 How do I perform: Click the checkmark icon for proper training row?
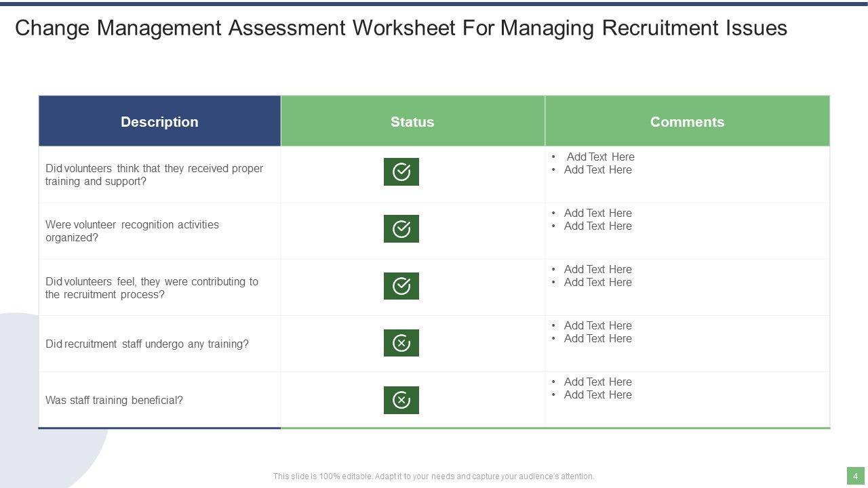point(401,171)
